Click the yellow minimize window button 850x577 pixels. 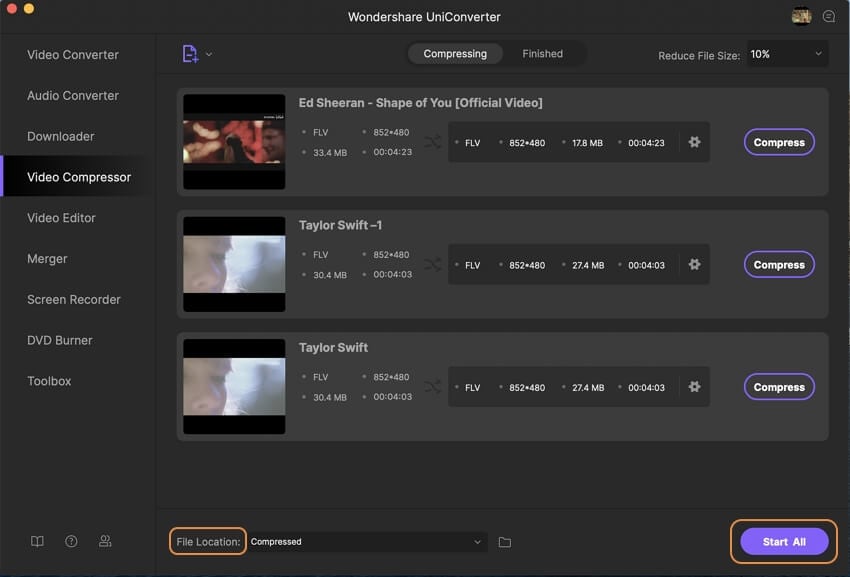pyautogui.click(x=29, y=8)
